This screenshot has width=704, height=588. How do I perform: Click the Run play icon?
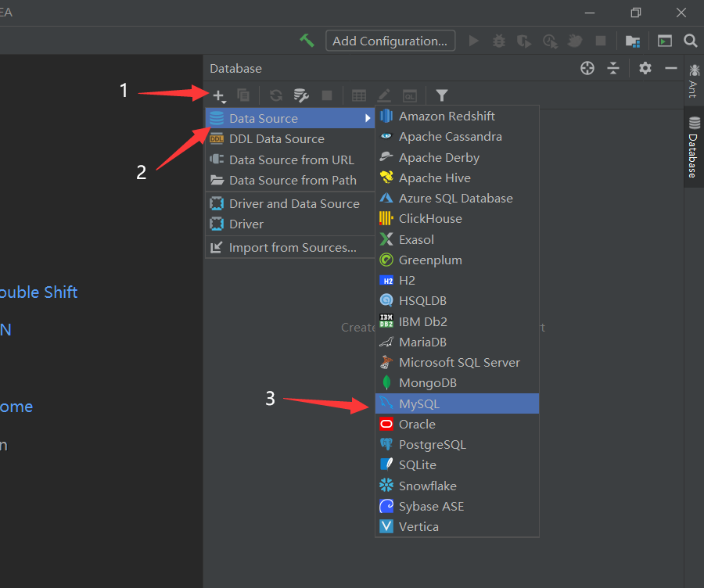(473, 41)
